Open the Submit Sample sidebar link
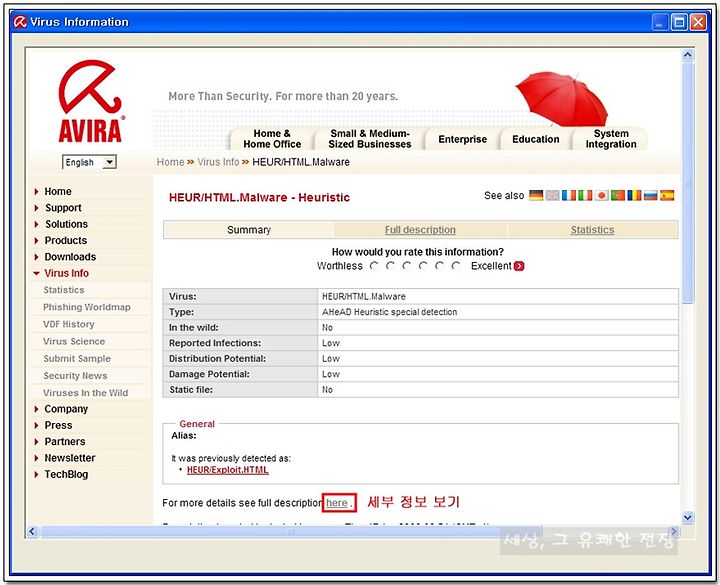 tap(77, 359)
